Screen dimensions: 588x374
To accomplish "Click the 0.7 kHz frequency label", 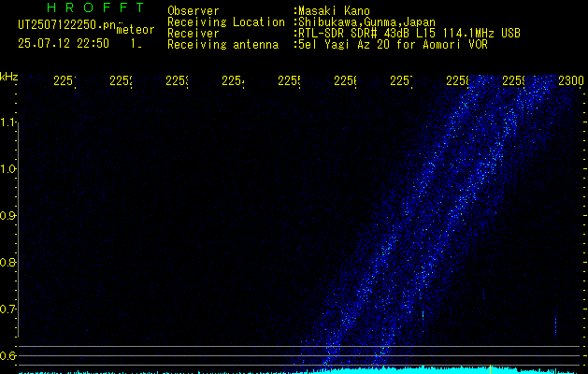I will [x=8, y=309].
